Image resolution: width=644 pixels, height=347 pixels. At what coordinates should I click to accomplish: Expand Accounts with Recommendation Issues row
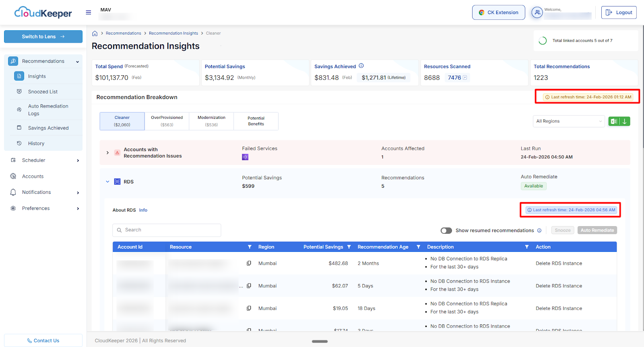(x=107, y=153)
